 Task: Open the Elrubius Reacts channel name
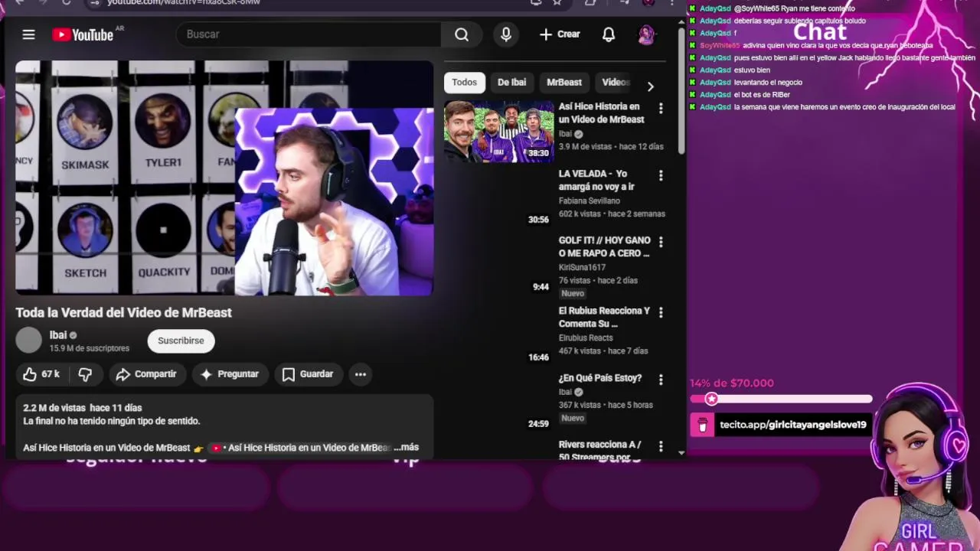coord(586,337)
